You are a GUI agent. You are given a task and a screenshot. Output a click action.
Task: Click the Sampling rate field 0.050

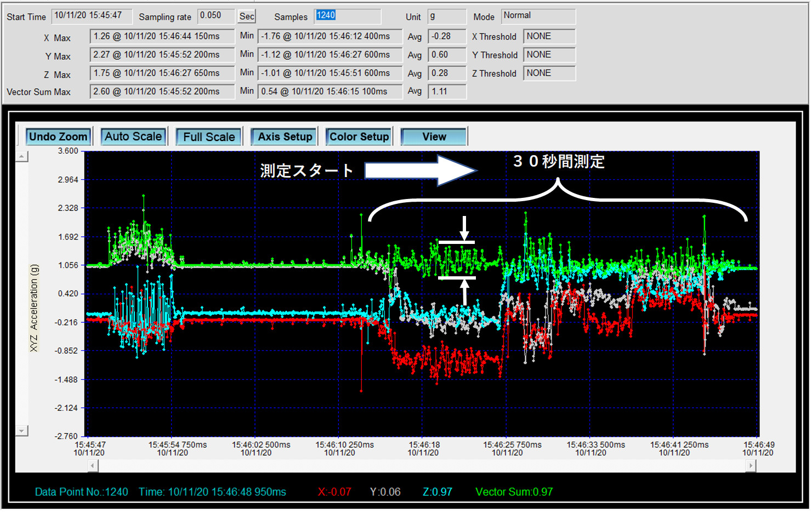pos(216,16)
